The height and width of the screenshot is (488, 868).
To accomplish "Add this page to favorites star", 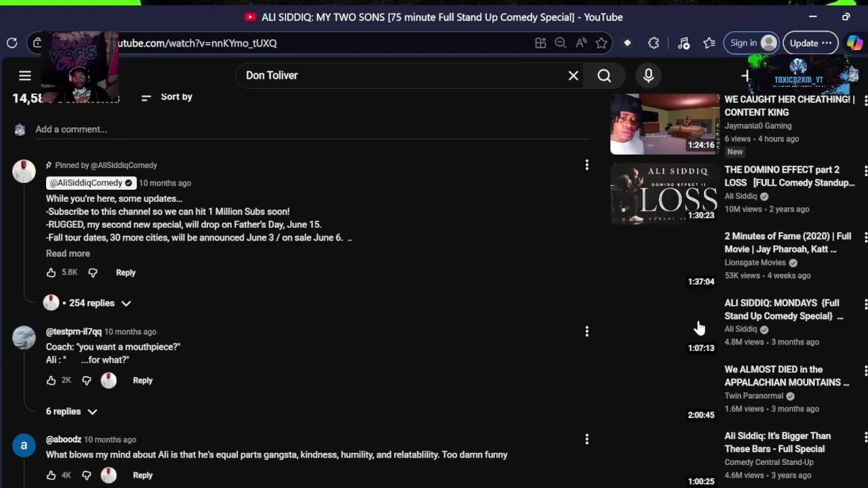I will tap(601, 43).
